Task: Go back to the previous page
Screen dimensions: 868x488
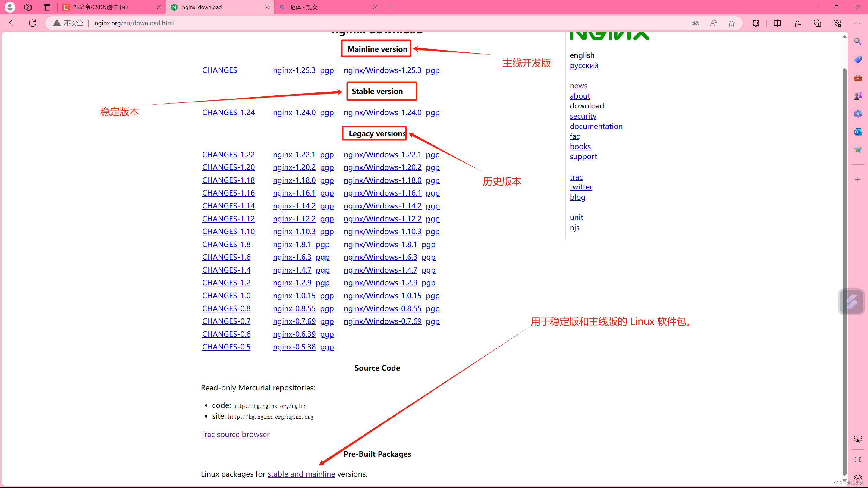Action: 12,23
